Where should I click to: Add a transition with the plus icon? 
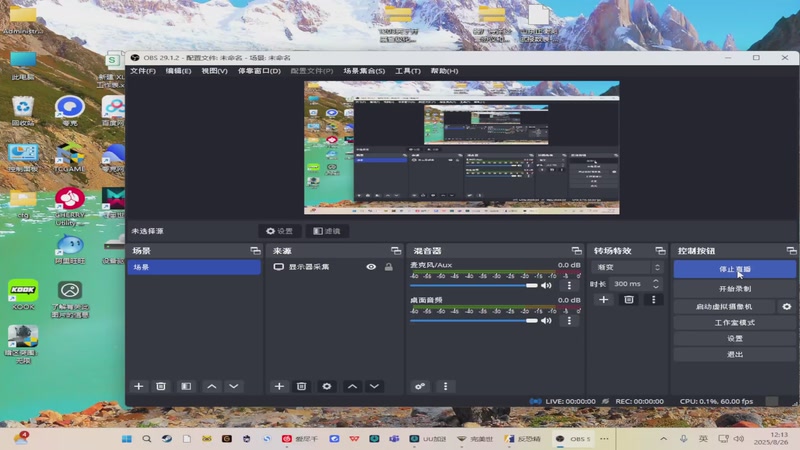pyautogui.click(x=604, y=299)
